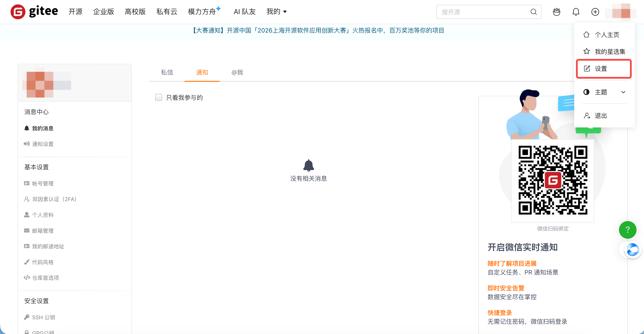The height and width of the screenshot is (334, 644).
Task: Click the 即时安全告警 heading
Action: point(506,288)
